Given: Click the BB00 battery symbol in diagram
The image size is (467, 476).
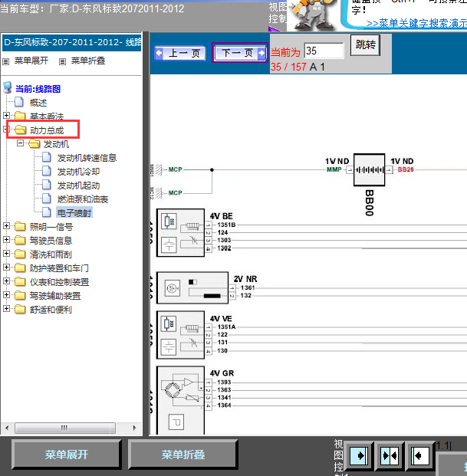Looking at the screenshot, I should 369,169.
